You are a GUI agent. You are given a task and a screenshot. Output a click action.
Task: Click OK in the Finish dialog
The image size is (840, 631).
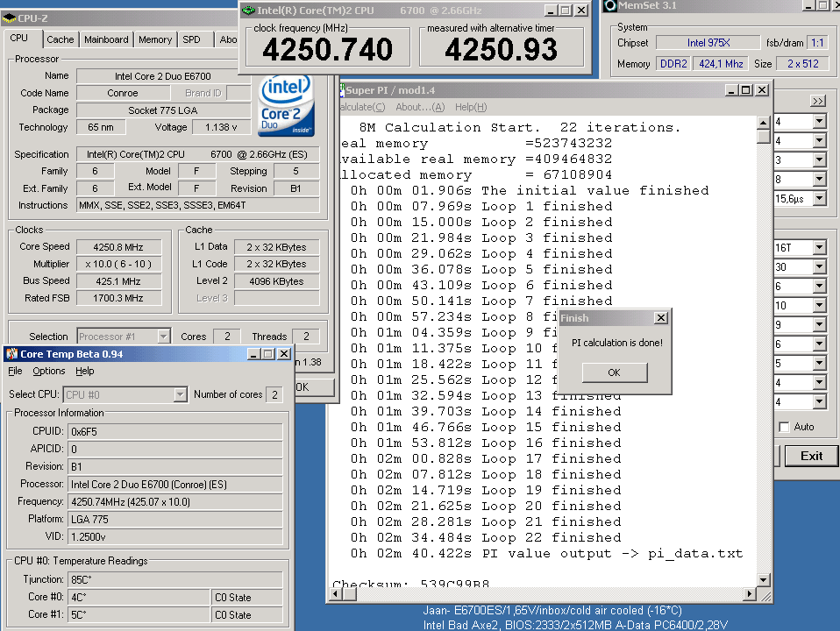(x=615, y=372)
